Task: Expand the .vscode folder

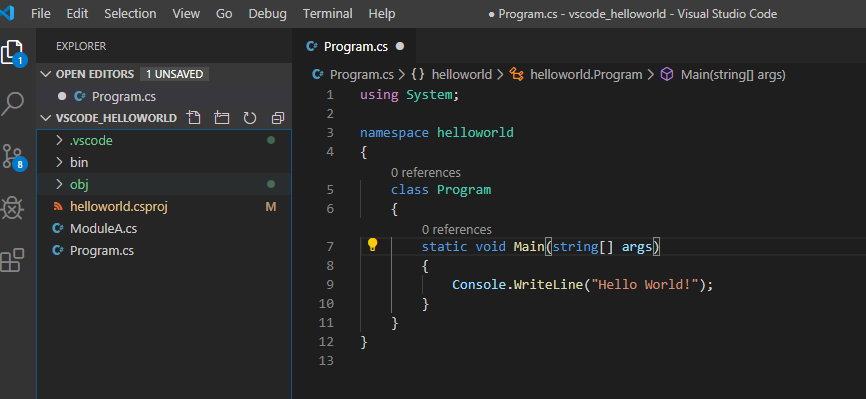Action: coord(163,140)
